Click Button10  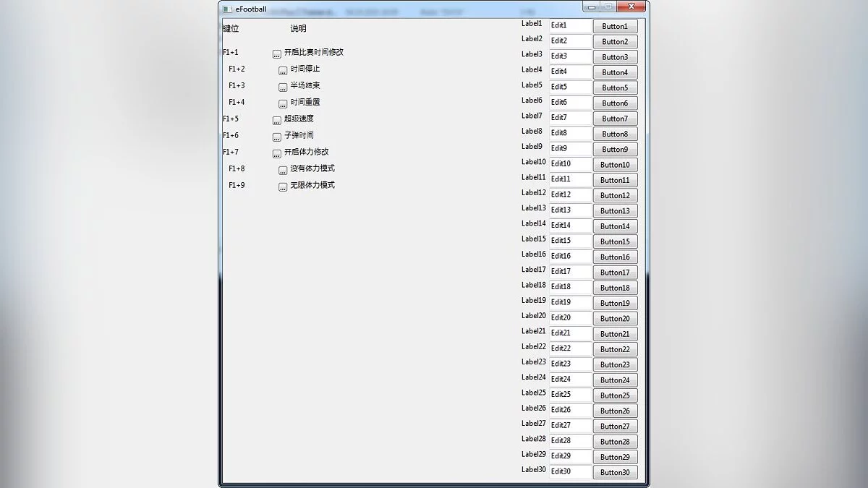point(616,165)
